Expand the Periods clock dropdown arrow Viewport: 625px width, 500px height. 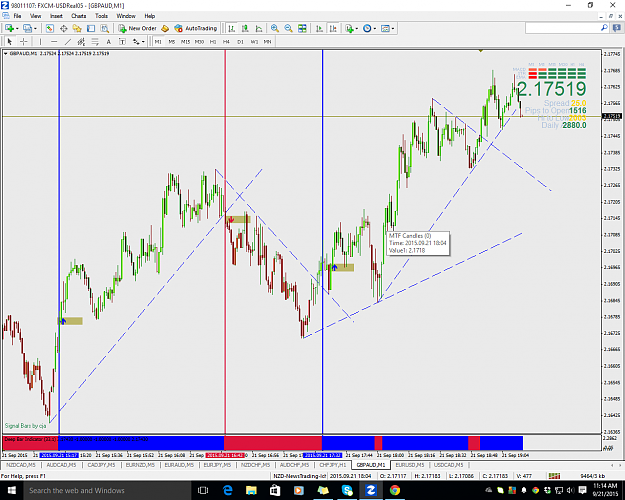click(x=374, y=29)
